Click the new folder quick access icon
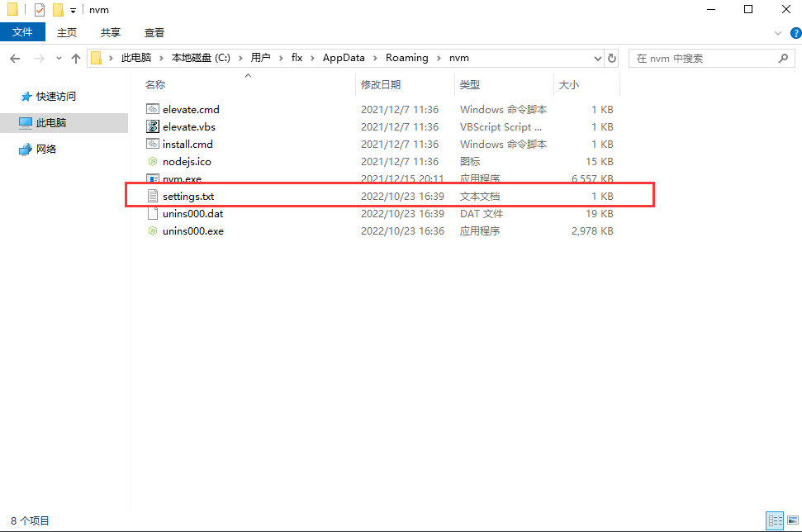Viewport: 802px width, 532px height. (x=59, y=10)
